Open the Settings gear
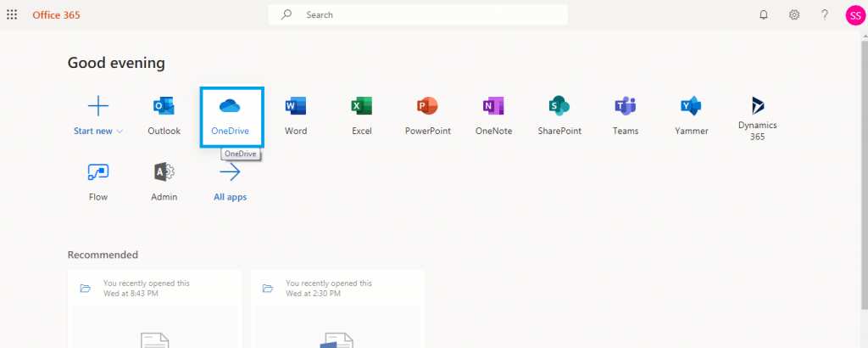Screen dimensions: 868x348 [x=794, y=15]
